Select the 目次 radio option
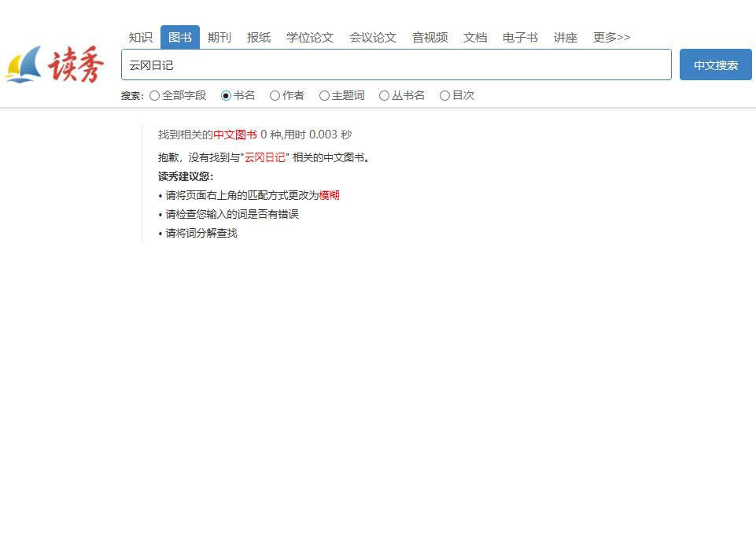The image size is (756, 535). pyautogui.click(x=444, y=95)
